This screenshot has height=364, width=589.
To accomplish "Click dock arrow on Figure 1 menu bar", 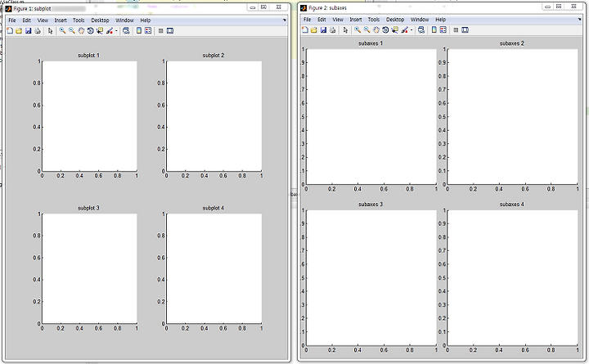I will pyautogui.click(x=285, y=20).
